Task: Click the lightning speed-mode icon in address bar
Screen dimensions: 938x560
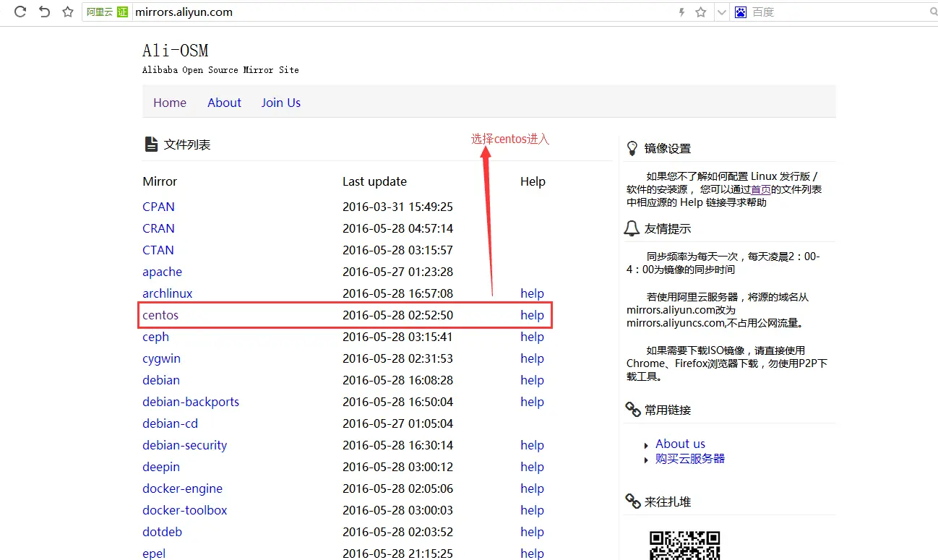Action: click(681, 12)
